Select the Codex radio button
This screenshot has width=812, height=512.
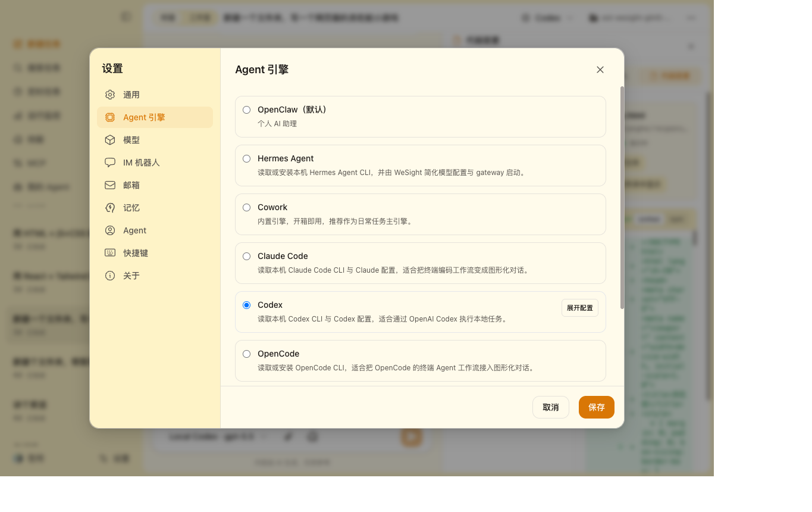click(246, 305)
